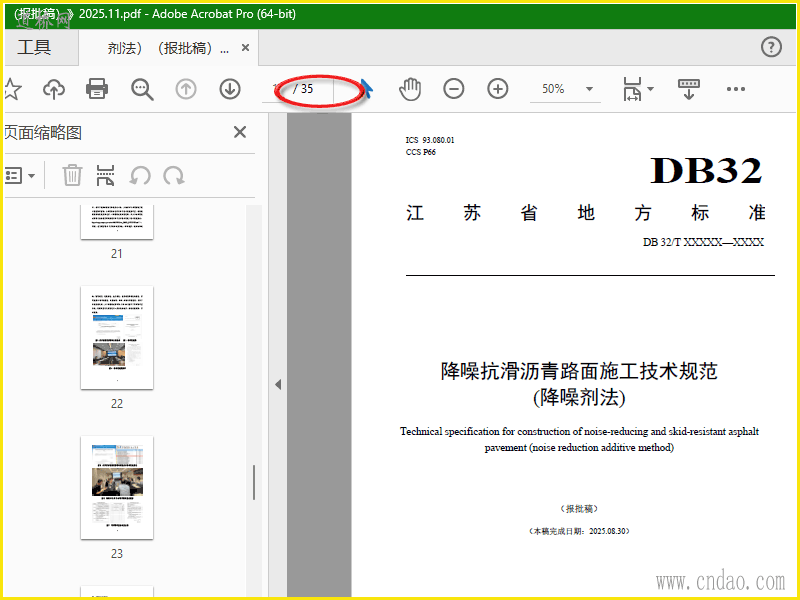Show more tools via ellipsis icon

736,89
